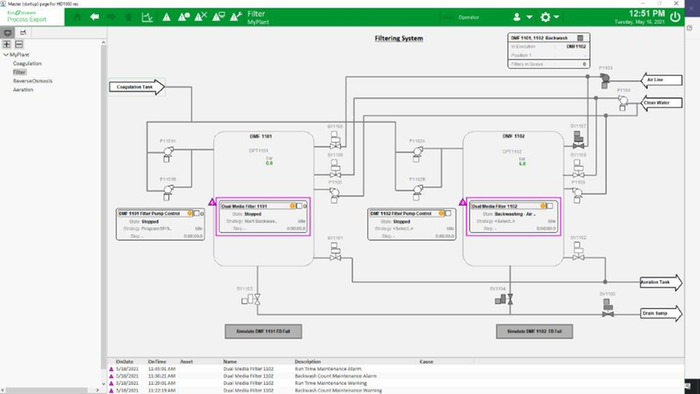Image resolution: width=700 pixels, height=394 pixels.
Task: Open Strategy dropdown in DMF 1102 Pump Control
Action: (403, 228)
